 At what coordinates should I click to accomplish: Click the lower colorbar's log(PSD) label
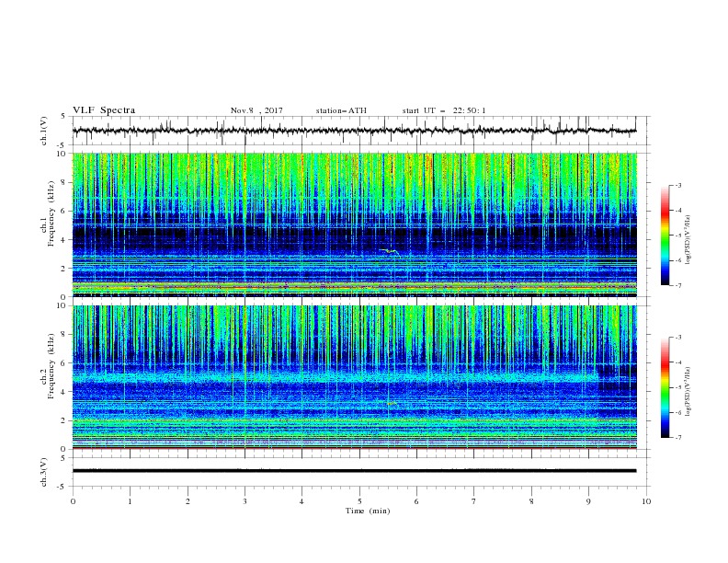[688, 391]
